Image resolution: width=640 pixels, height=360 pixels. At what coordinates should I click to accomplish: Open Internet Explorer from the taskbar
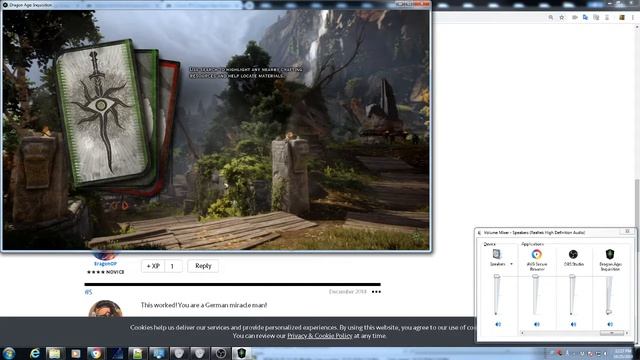[34, 353]
